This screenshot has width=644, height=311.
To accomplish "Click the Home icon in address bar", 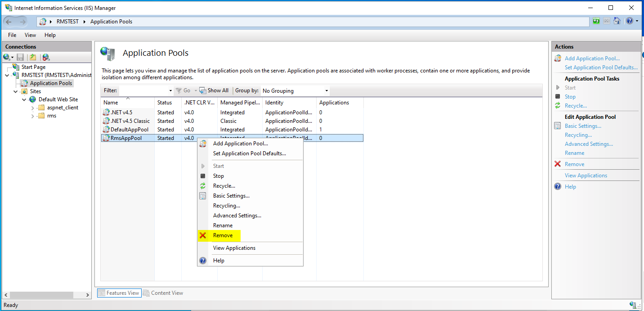I will tap(617, 21).
